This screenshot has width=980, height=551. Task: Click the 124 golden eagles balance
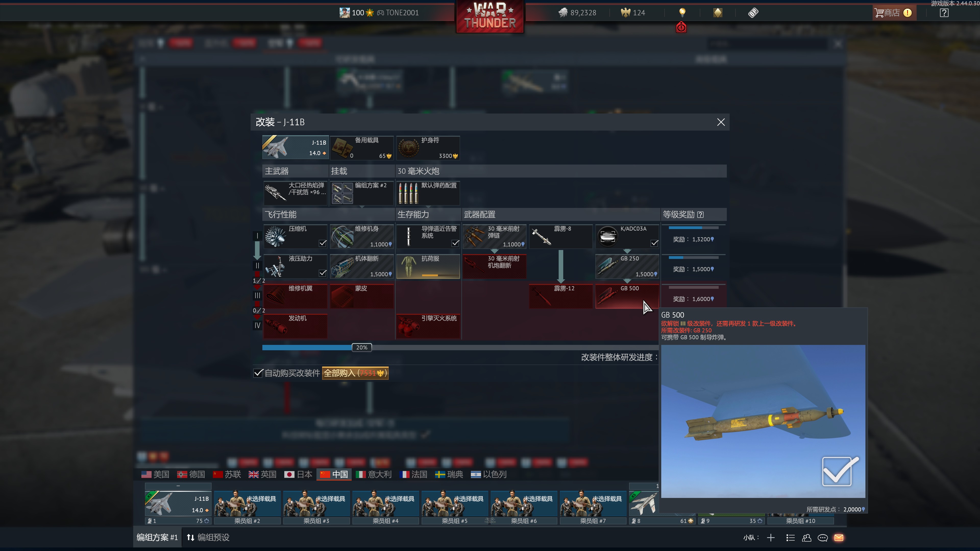click(633, 12)
